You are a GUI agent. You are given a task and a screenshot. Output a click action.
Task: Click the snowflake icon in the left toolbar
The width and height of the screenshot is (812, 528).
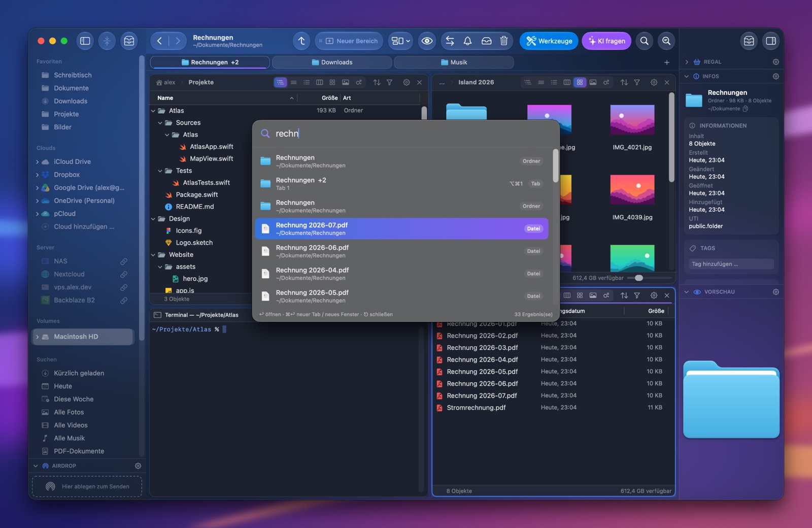coord(107,41)
